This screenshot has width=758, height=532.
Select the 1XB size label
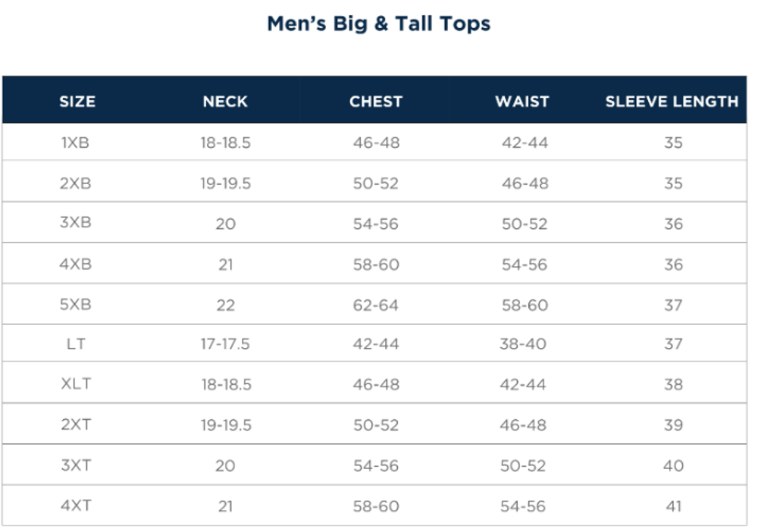tap(75, 142)
